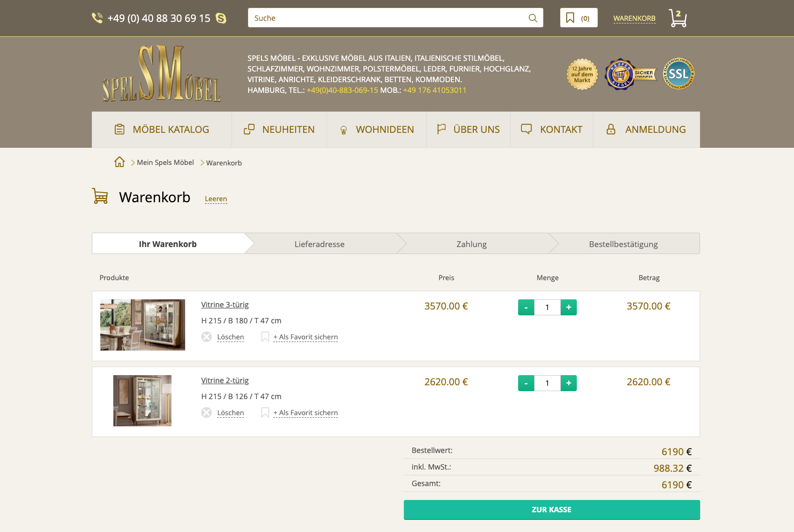Screen dimensions: 794x532
Task: Click Löschen link for Vitrine 2-türig
Action: click(231, 413)
